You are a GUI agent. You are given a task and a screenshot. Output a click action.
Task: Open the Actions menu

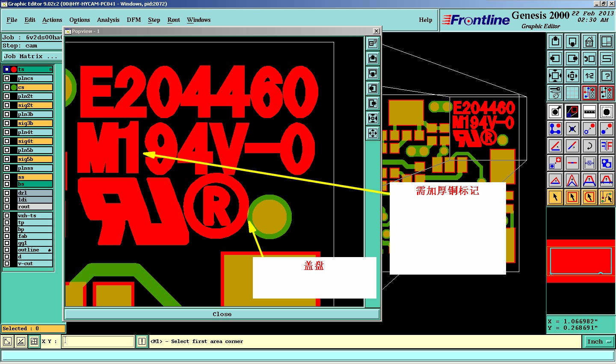point(52,20)
